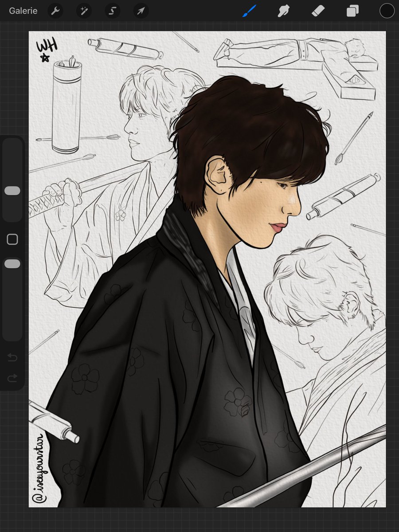The width and height of the screenshot is (399, 532).
Task: Redo the undone stroke
Action: tap(12, 378)
